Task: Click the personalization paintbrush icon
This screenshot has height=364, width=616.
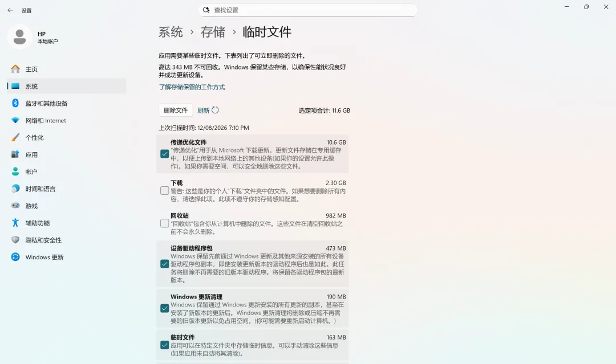Action: (15, 137)
